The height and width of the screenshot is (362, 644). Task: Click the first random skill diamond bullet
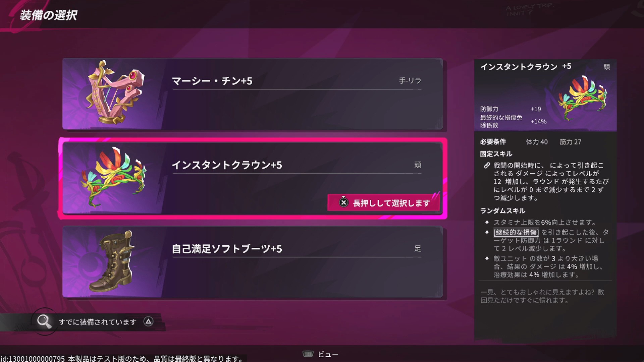pyautogui.click(x=487, y=222)
